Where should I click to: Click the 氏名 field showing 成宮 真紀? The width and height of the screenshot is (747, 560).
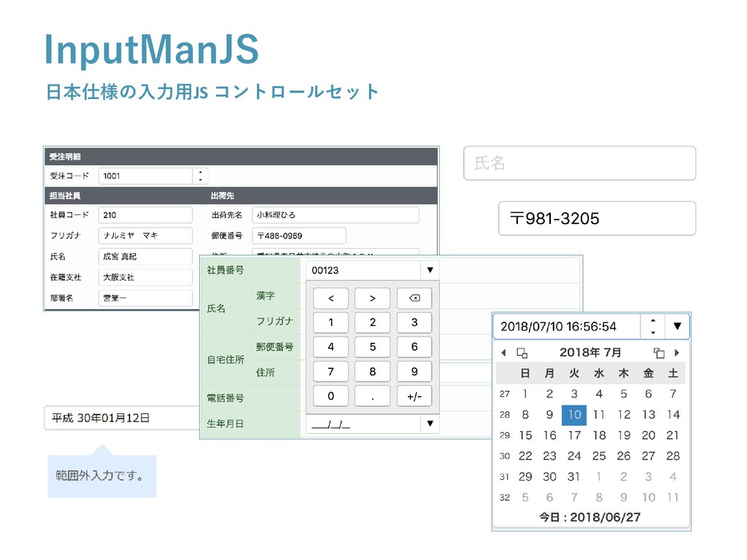[x=145, y=256]
